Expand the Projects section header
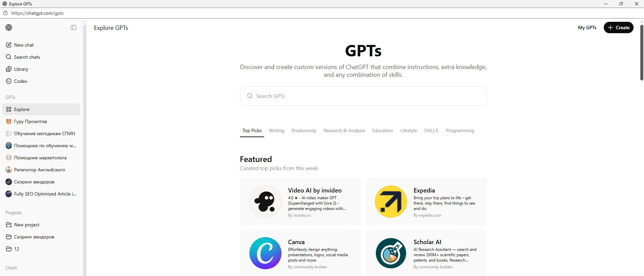Image resolution: width=644 pixels, height=276 pixels. pos(13,213)
